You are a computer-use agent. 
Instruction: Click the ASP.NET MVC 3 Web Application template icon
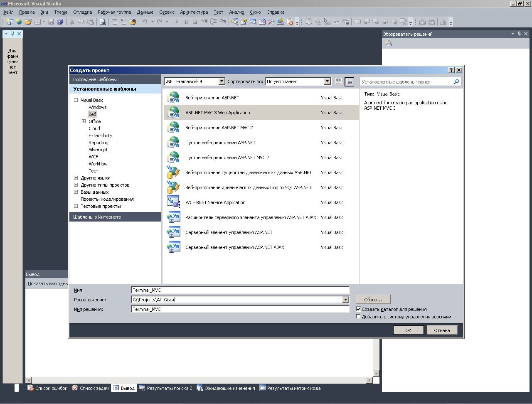pos(173,113)
